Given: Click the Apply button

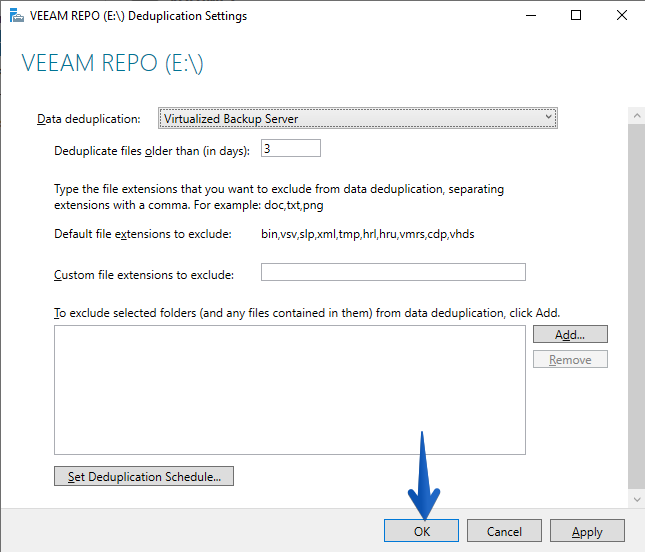Looking at the screenshot, I should click(x=587, y=531).
